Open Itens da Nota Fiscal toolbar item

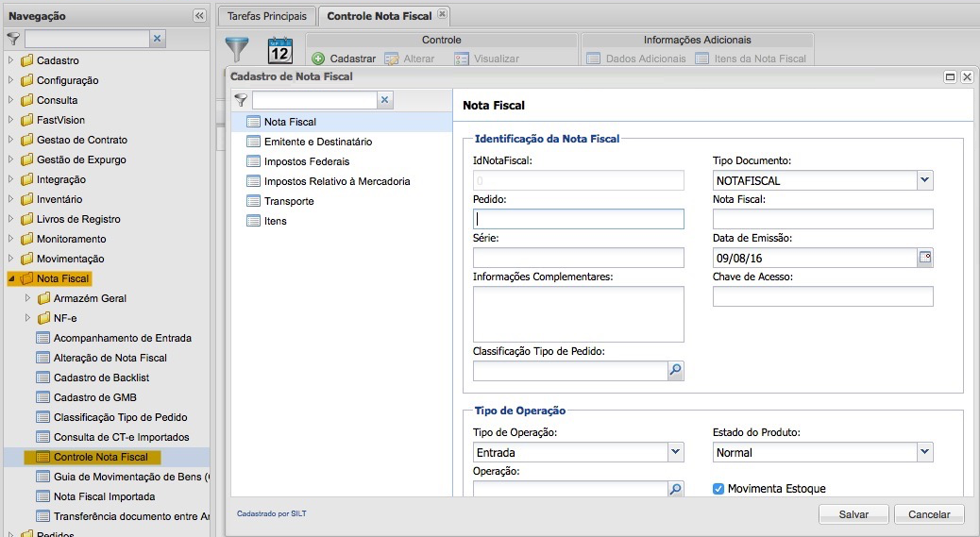coord(751,59)
